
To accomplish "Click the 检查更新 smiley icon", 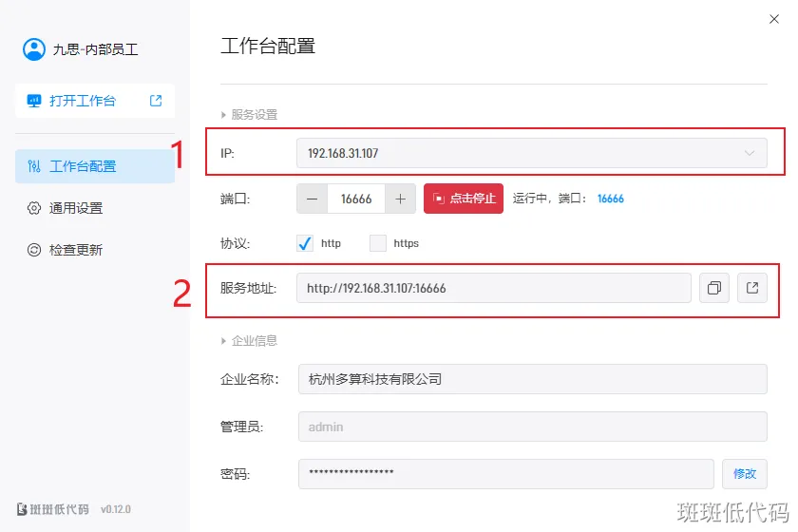I will coord(34,250).
